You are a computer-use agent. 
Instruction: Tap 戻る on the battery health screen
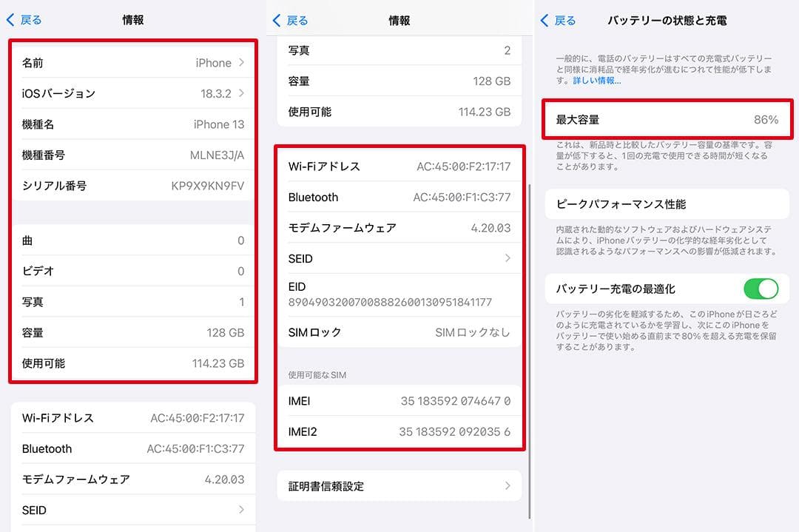click(565, 21)
